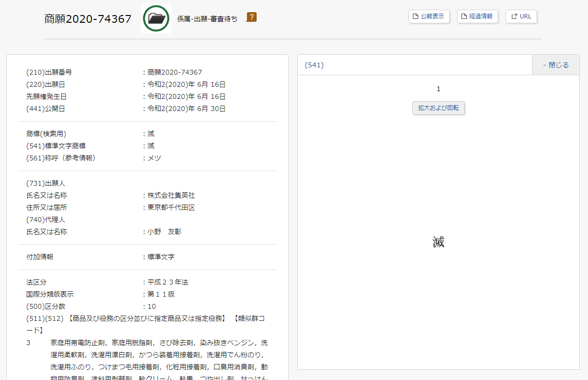Screen dimensions: 588x380
Task: Click the 付加情報 label
Action: click(x=40, y=257)
